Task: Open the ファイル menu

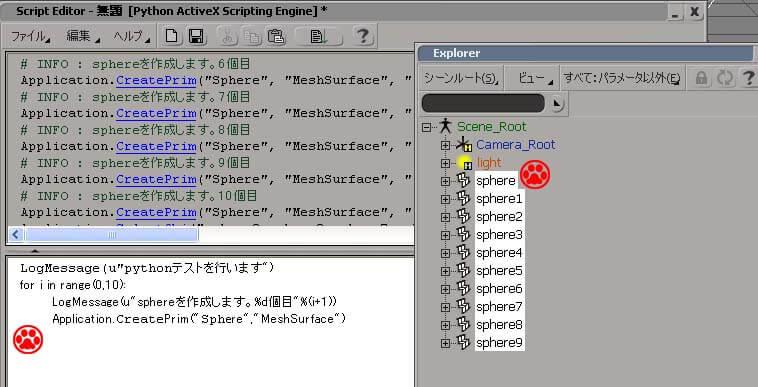Action: (x=30, y=36)
